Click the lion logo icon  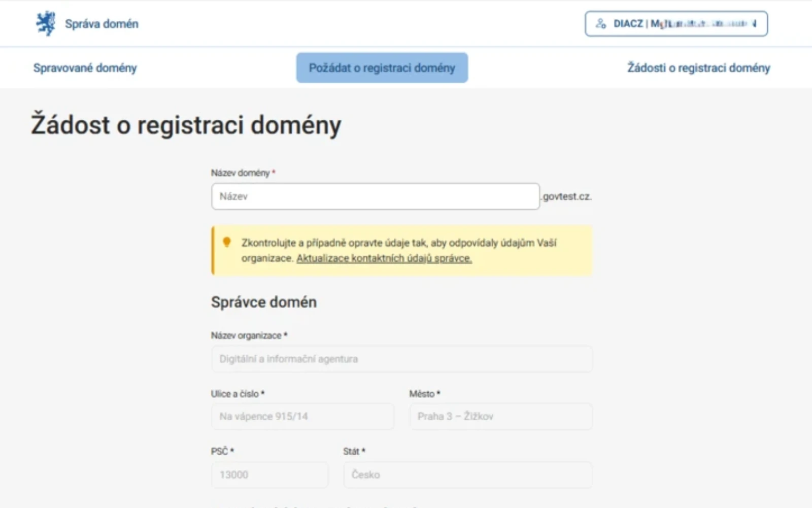(x=46, y=23)
